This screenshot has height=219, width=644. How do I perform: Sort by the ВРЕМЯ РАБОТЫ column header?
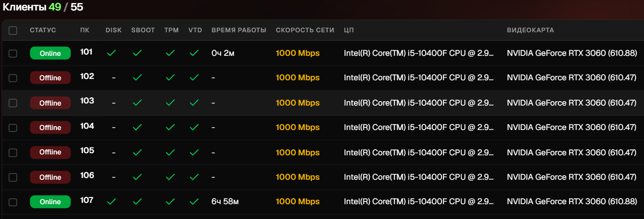(239, 30)
